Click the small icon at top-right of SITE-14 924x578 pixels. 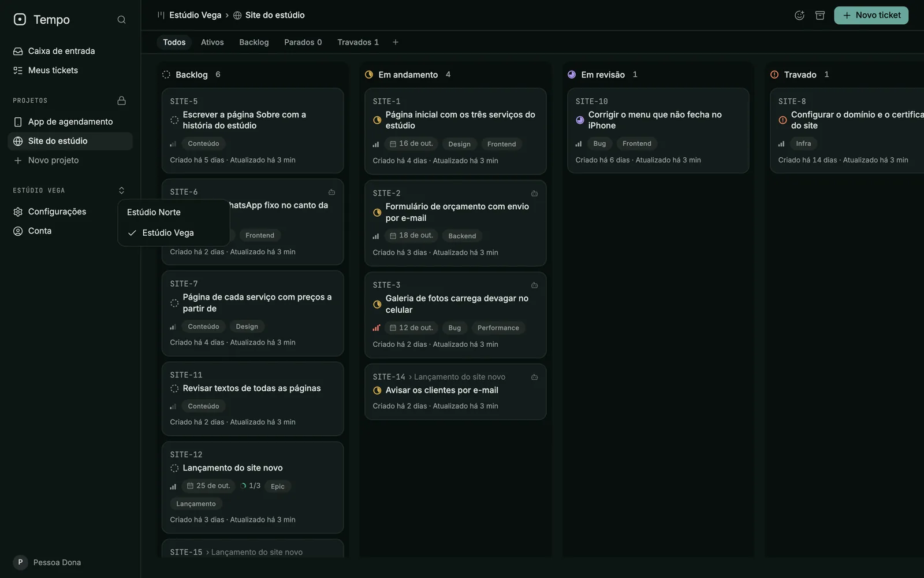(534, 377)
